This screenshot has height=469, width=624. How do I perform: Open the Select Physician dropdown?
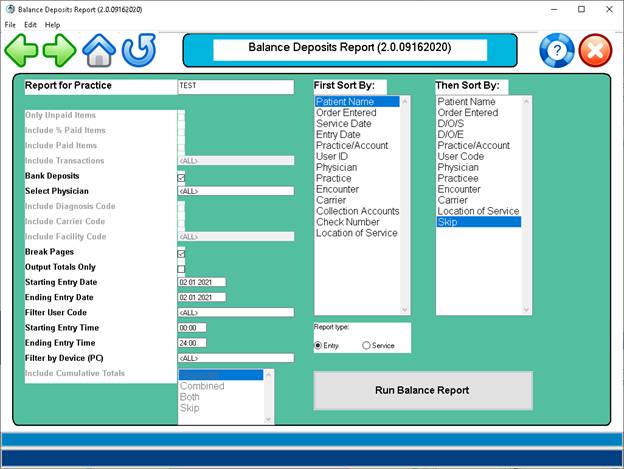click(235, 191)
